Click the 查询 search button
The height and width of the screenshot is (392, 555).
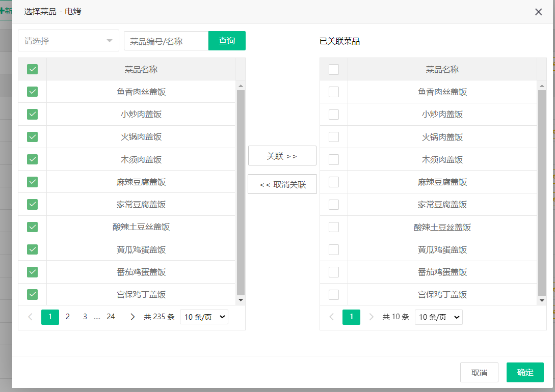click(x=227, y=41)
